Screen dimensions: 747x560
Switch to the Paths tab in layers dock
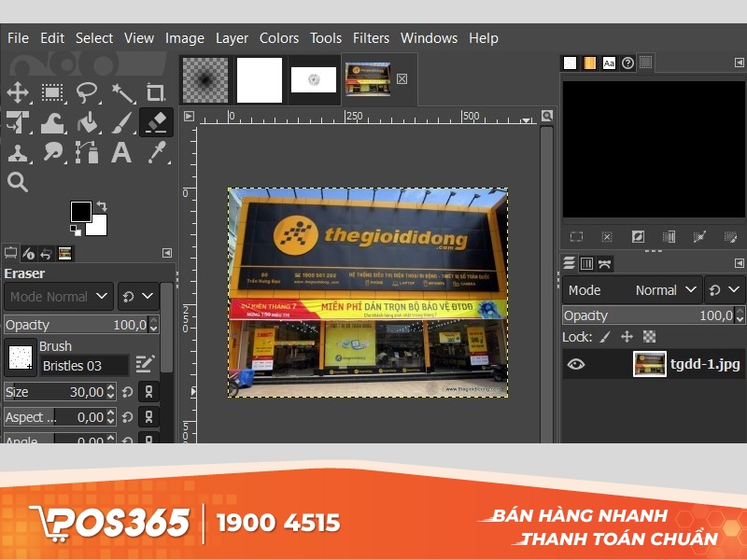(604, 263)
